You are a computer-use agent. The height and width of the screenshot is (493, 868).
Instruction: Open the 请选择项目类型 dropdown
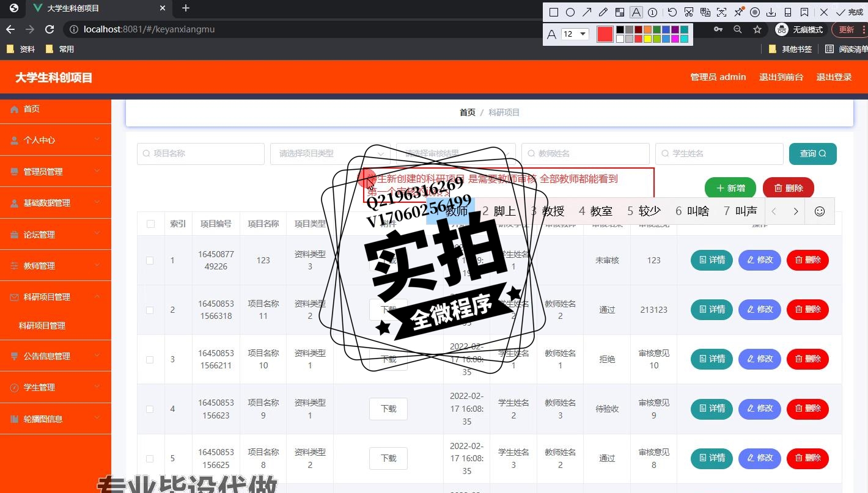click(x=330, y=154)
